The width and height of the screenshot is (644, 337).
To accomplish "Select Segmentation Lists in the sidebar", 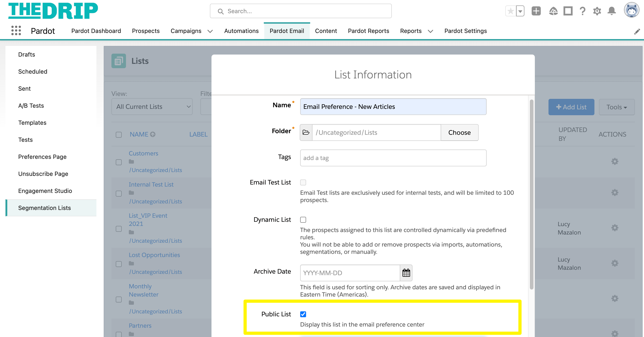I will 51,208.
